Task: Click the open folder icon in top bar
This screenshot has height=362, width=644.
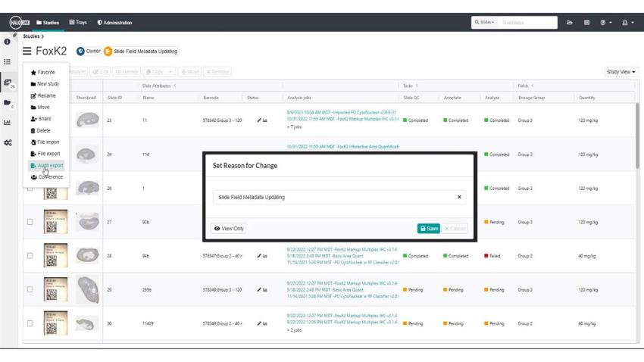Action: (570, 23)
